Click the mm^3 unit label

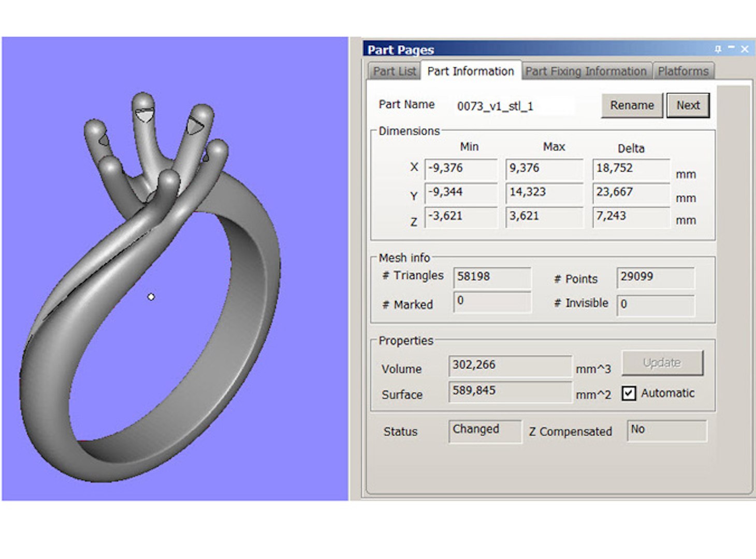[x=593, y=370]
